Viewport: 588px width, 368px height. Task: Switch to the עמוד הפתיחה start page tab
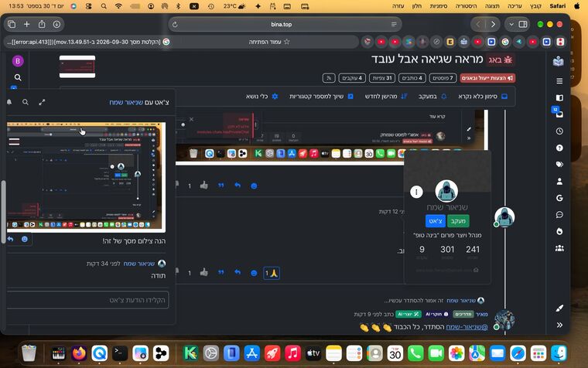tap(268, 42)
